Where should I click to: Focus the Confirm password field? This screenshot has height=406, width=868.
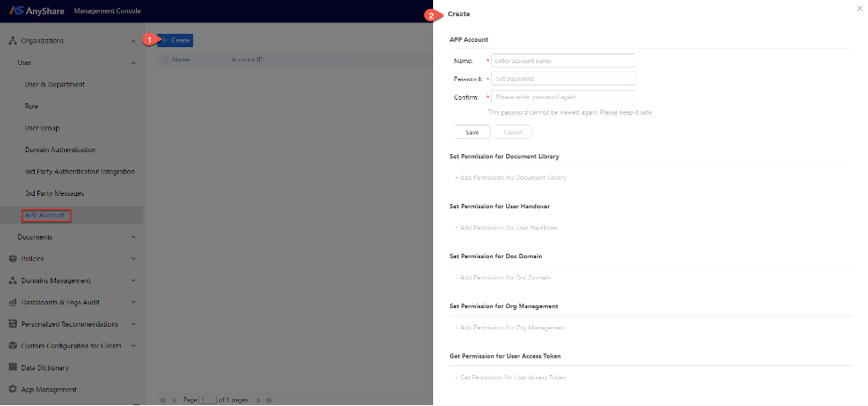tap(564, 97)
